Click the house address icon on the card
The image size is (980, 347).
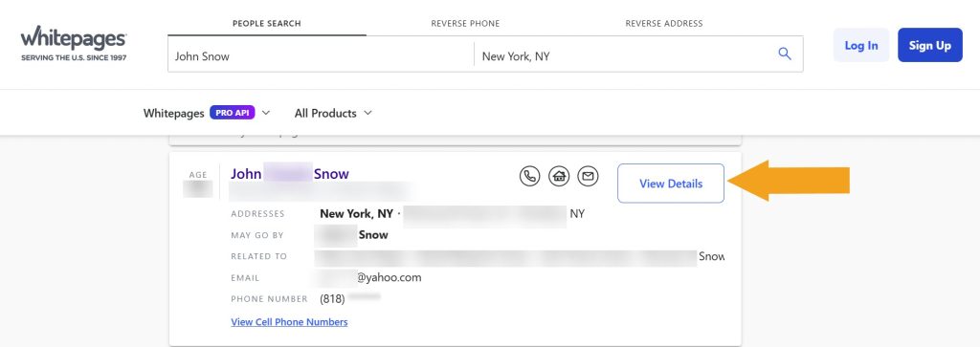pos(559,177)
